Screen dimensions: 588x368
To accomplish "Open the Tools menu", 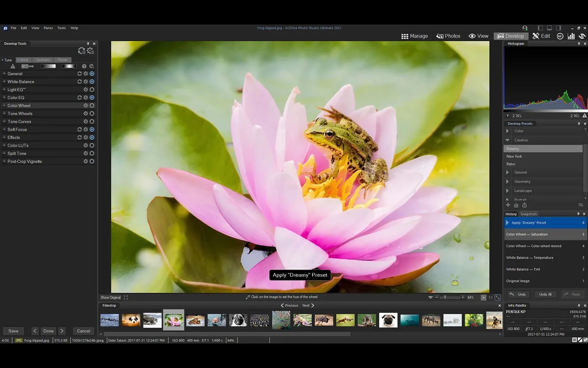I will pos(62,28).
